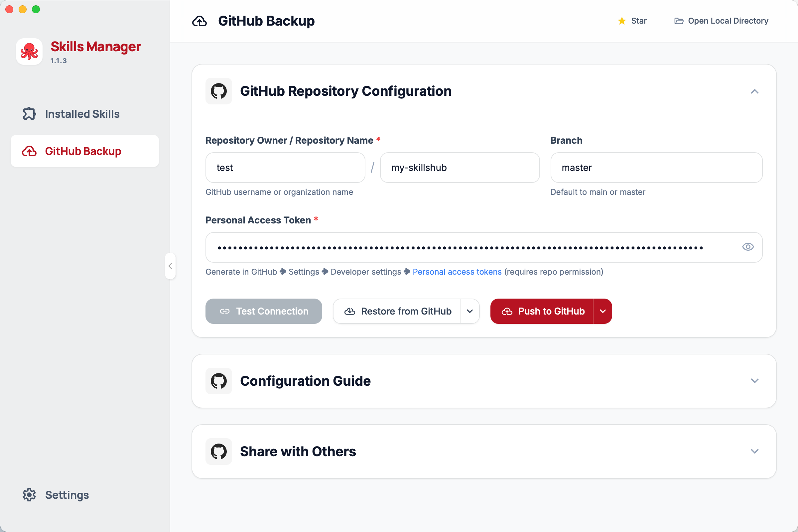Click the octopus Skills Manager logo
This screenshot has width=798, height=532.
click(29, 51)
